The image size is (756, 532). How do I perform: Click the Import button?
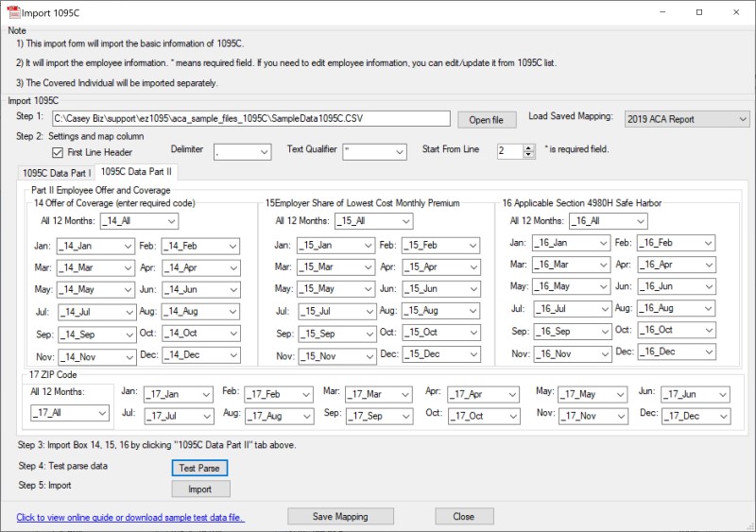point(199,489)
